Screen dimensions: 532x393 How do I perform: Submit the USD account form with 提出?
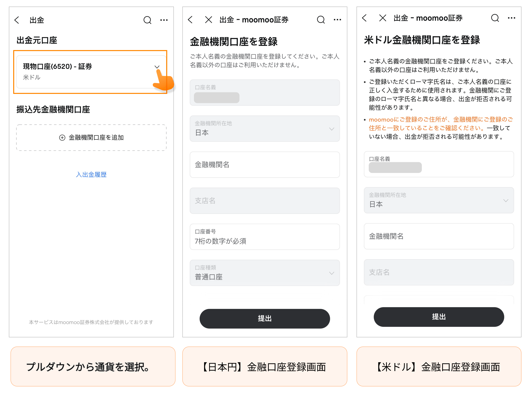coord(439,317)
